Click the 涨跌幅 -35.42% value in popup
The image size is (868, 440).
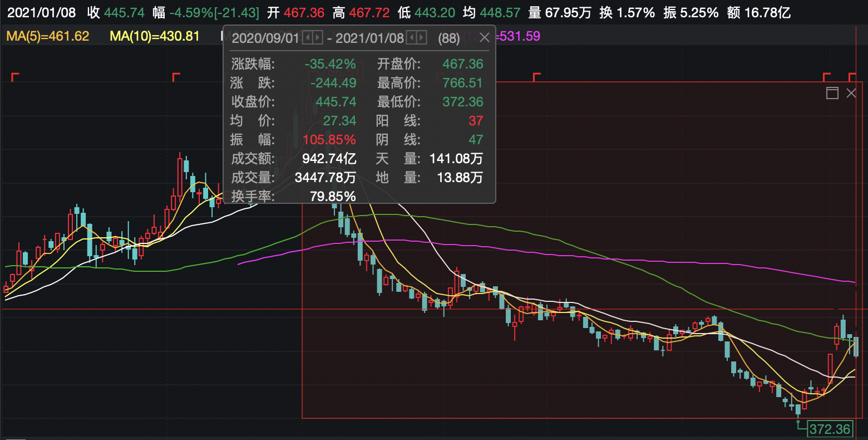330,64
